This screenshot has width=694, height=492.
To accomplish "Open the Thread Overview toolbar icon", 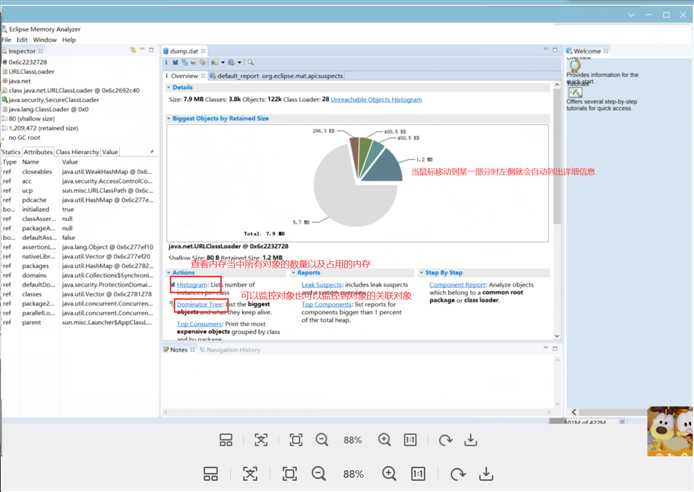I will coord(202,62).
